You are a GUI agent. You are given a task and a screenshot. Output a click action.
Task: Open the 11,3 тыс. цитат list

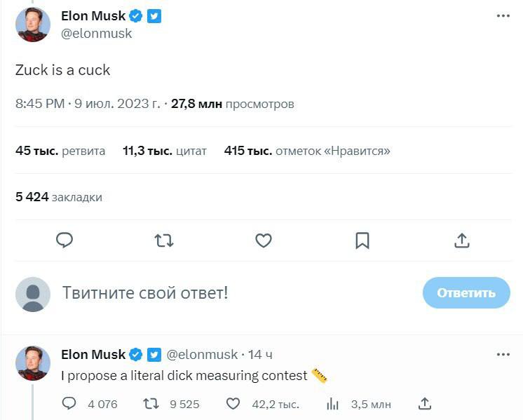pos(164,151)
